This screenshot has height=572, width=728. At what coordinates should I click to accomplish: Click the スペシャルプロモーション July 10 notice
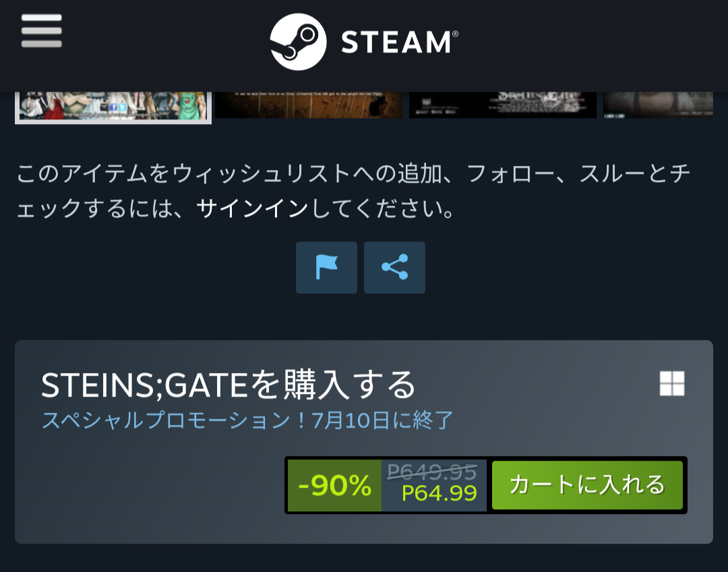(x=247, y=420)
